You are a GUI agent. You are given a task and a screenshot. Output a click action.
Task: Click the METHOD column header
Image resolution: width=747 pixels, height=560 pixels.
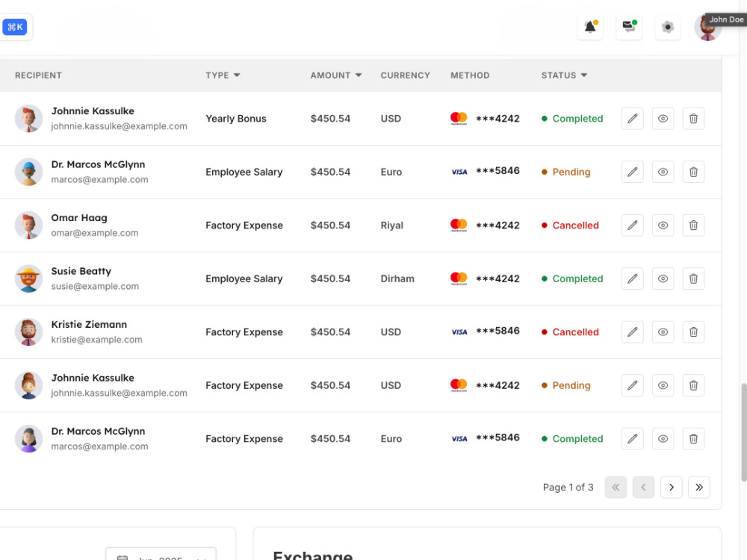[470, 75]
